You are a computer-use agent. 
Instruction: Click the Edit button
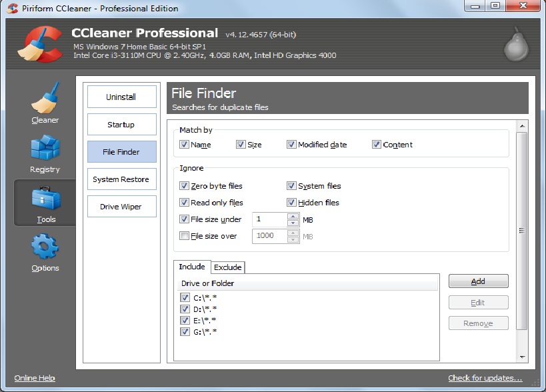tap(478, 303)
